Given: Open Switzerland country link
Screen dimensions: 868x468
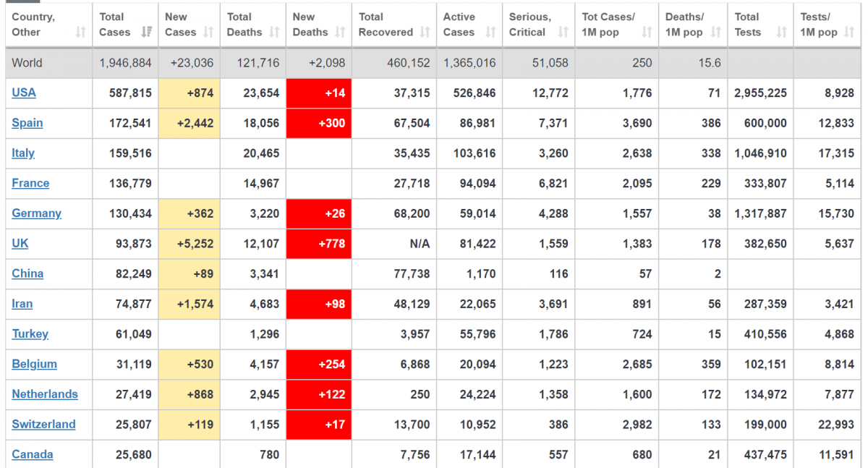Looking at the screenshot, I should [43, 424].
